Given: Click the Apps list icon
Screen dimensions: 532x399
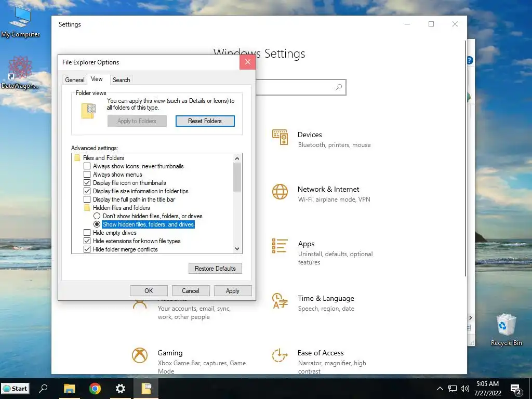Looking at the screenshot, I should click(280, 246).
